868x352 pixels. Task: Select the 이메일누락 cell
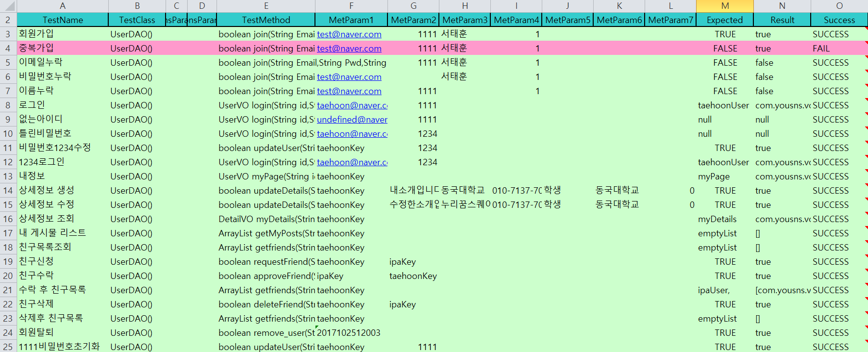coord(63,63)
